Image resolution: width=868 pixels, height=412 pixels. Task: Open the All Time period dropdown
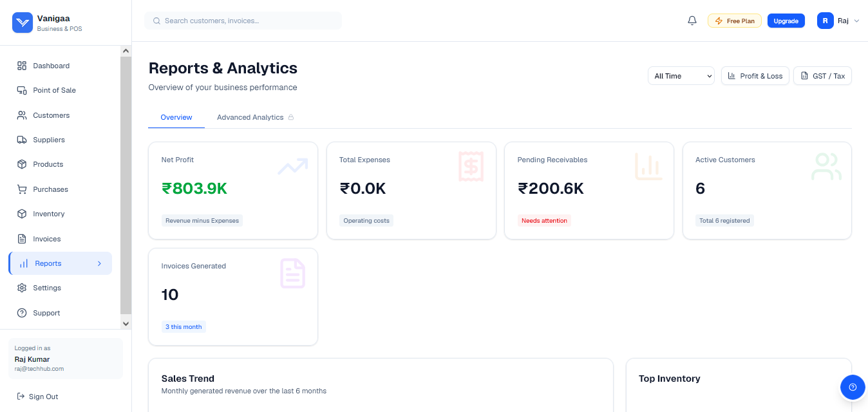coord(681,76)
